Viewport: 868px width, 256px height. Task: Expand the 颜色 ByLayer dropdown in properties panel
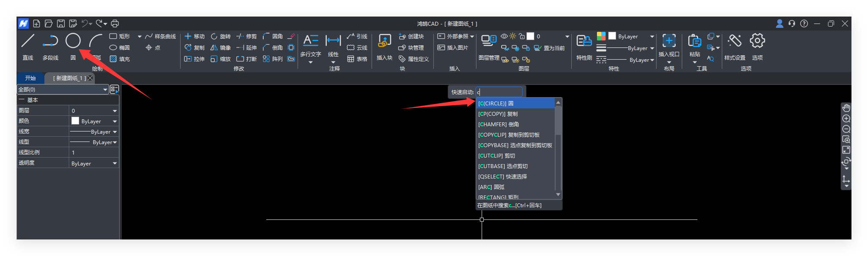[115, 121]
